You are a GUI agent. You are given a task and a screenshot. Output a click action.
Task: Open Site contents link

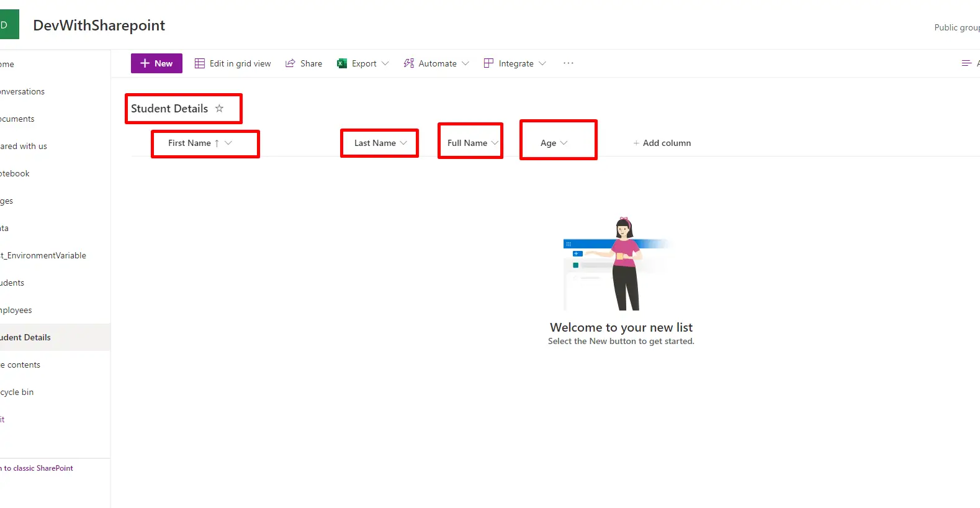tap(20, 365)
